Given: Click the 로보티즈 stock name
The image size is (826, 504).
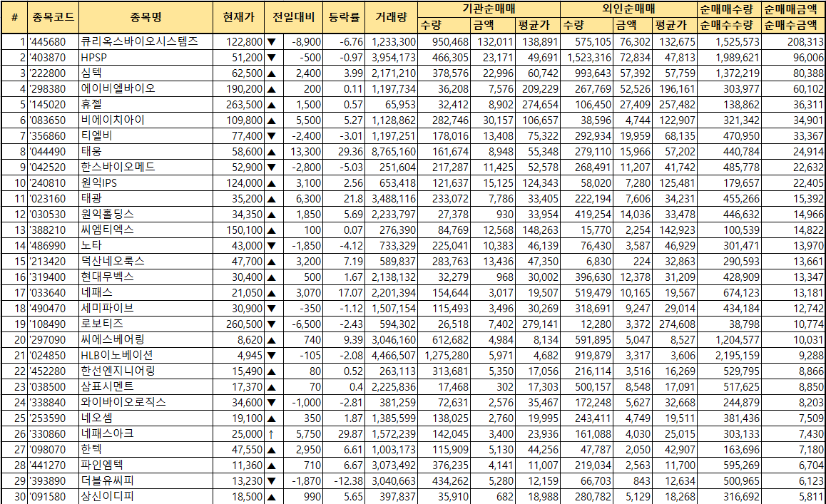Looking at the screenshot, I should 102,324.
